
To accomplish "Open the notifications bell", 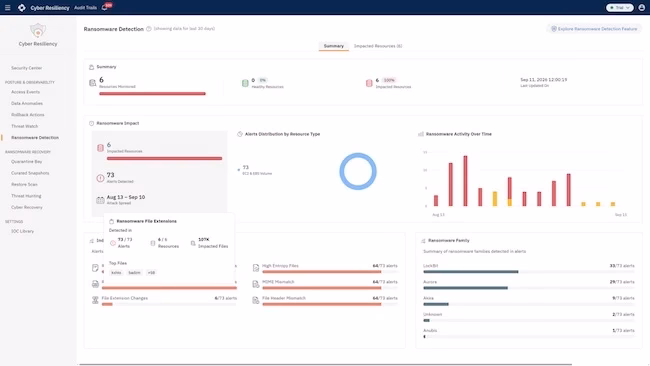I will point(104,7).
